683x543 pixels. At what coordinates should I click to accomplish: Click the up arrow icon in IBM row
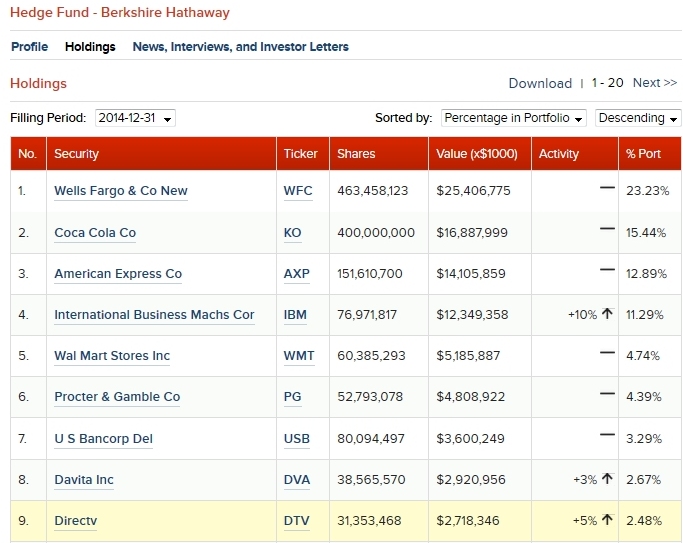(607, 314)
